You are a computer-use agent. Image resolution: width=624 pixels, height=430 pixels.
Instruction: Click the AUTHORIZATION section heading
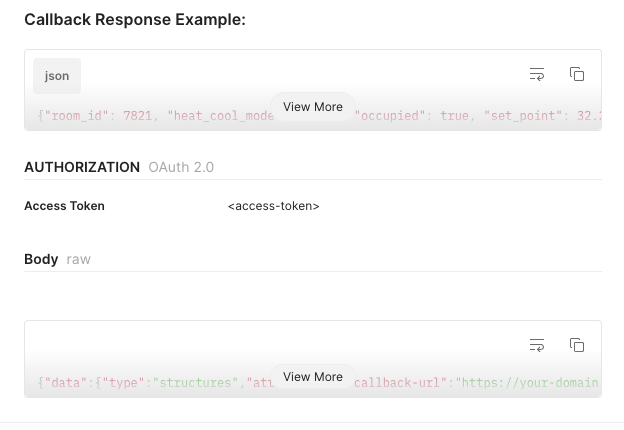coord(82,167)
